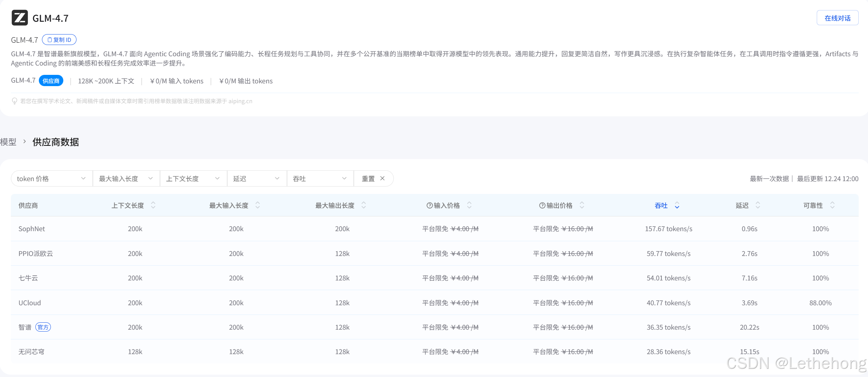Image resolution: width=868 pixels, height=377 pixels.
Task: Click the 0.96s latency value for SophNet
Action: click(x=750, y=229)
